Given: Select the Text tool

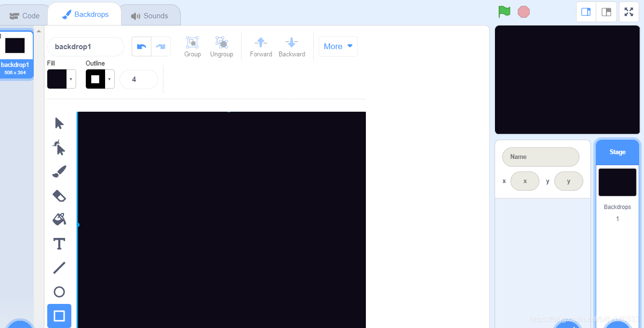Looking at the screenshot, I should [x=59, y=244].
